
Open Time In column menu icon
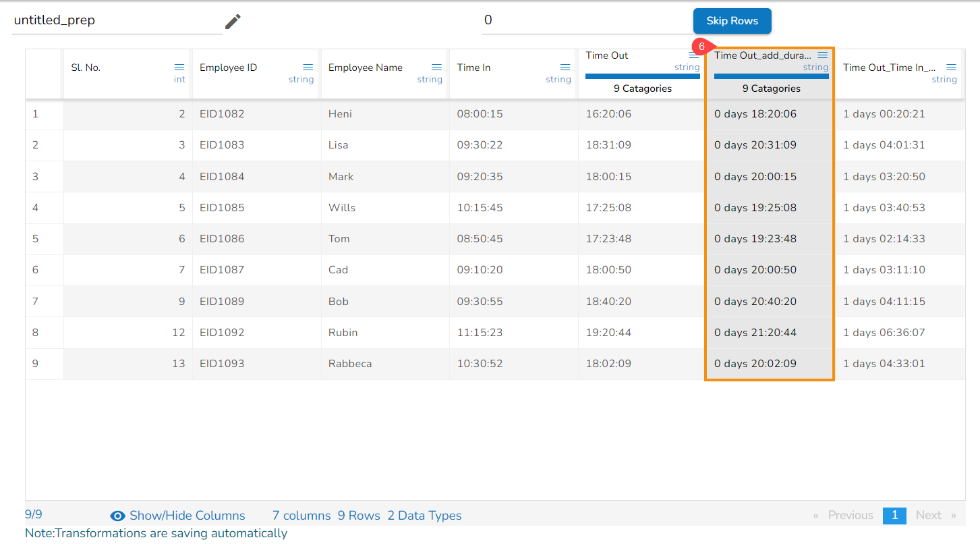point(565,67)
